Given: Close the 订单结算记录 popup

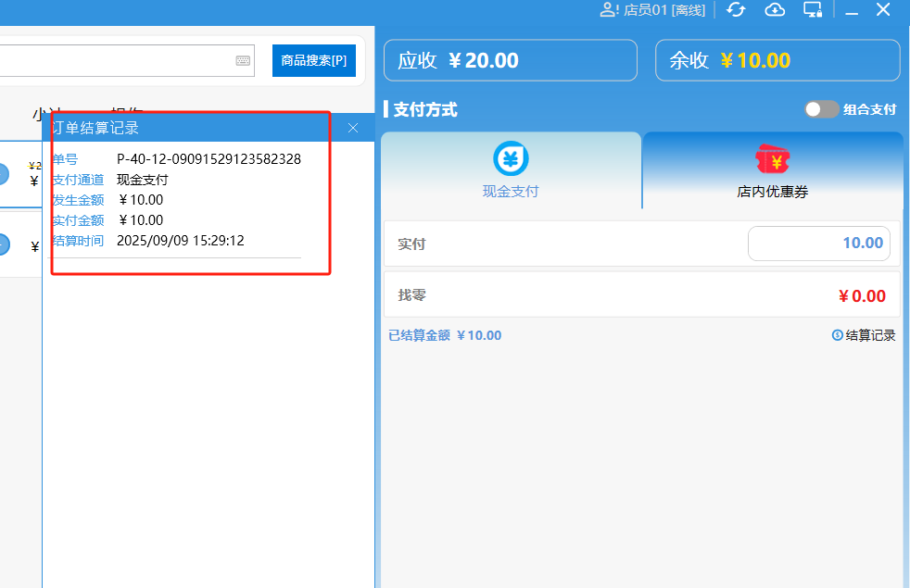Looking at the screenshot, I should coord(353,128).
